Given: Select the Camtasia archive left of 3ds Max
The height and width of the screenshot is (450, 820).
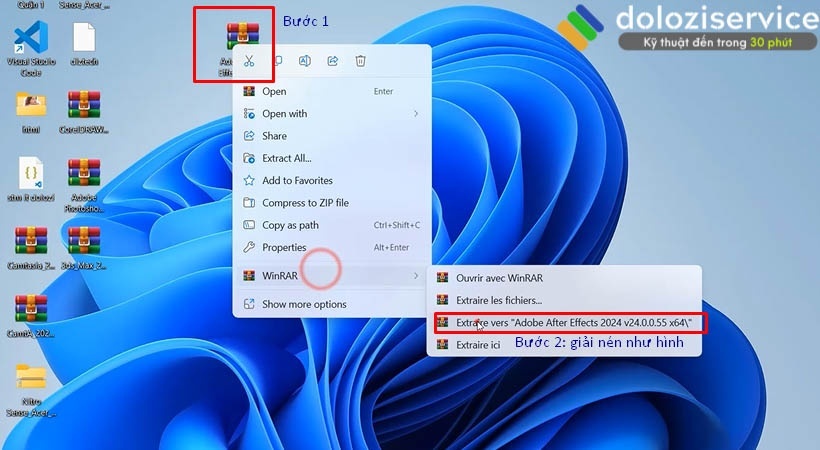Looking at the screenshot, I should click(31, 240).
